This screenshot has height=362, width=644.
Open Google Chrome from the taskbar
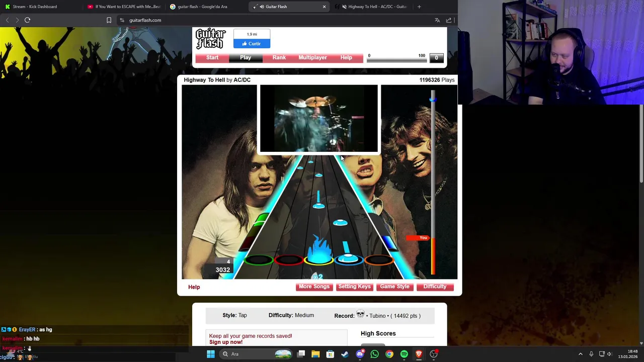tap(389, 354)
